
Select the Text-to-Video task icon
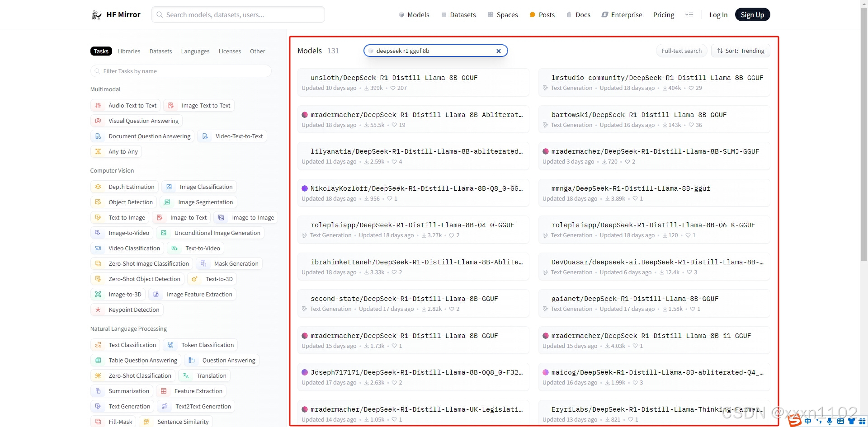(175, 249)
